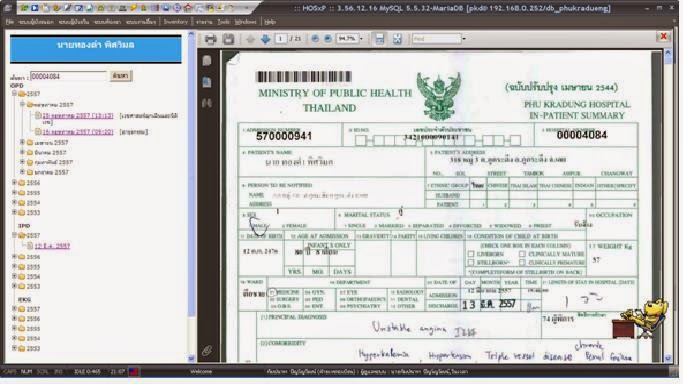Expand 2556 folder under IPD
This screenshot has width=683, height=384.
14,257
